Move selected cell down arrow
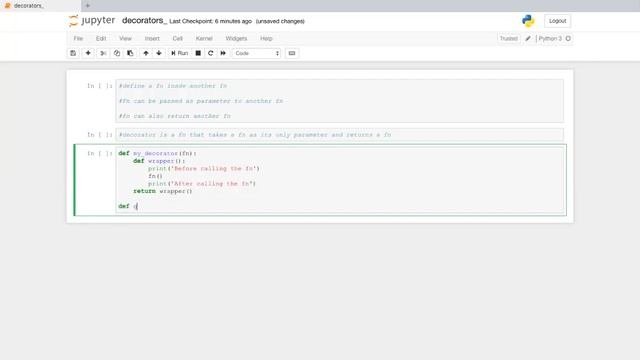 coord(159,53)
